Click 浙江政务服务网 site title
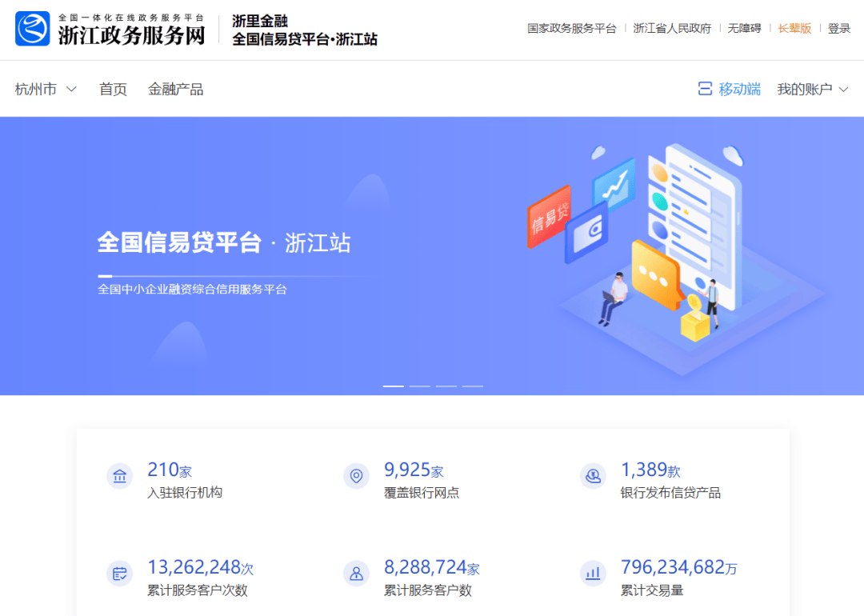The height and width of the screenshot is (616, 864). [x=132, y=35]
